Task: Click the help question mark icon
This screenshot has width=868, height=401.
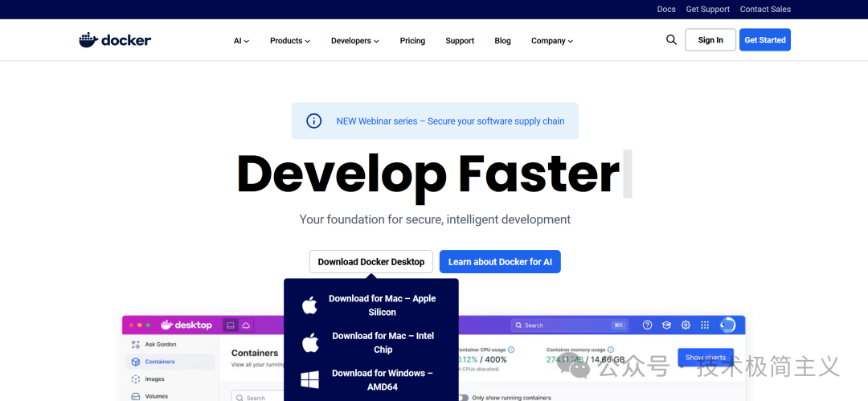Action: (647, 325)
